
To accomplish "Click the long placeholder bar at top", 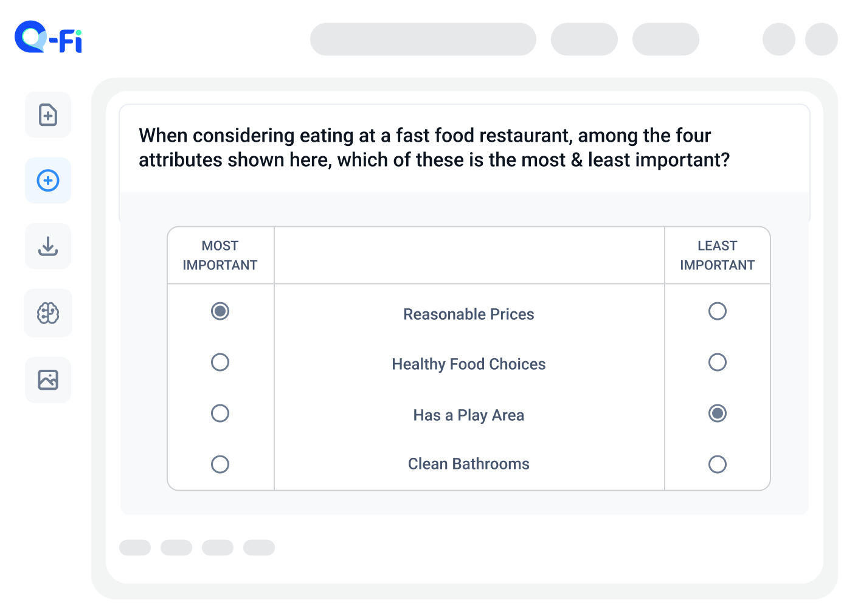I will [x=423, y=40].
